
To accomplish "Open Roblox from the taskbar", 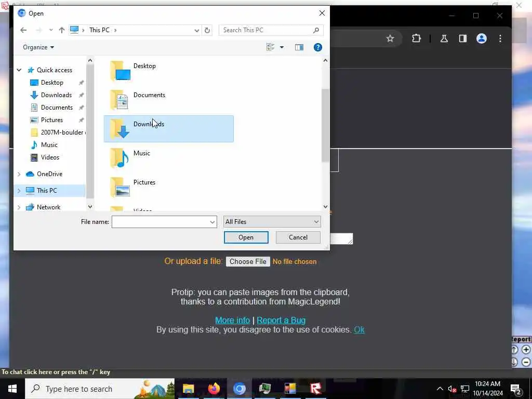I will (315, 389).
